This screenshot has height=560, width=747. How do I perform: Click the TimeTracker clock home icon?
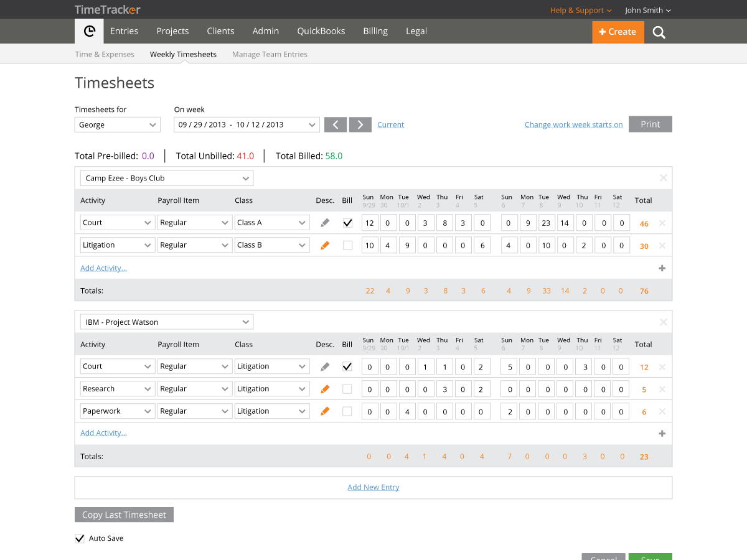[89, 31]
